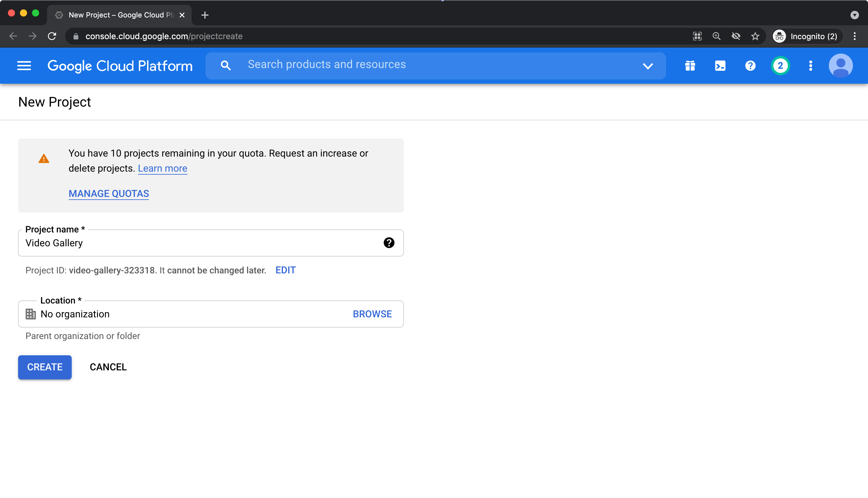Click the CANCEL button

click(108, 367)
